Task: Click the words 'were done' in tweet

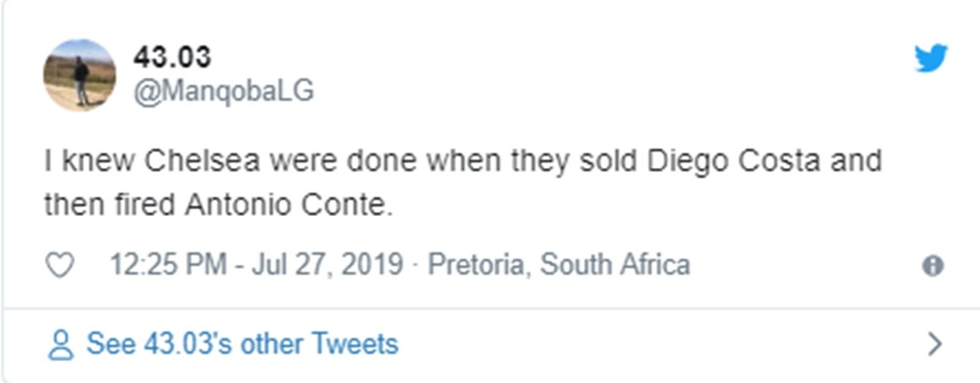Action: [x=337, y=161]
